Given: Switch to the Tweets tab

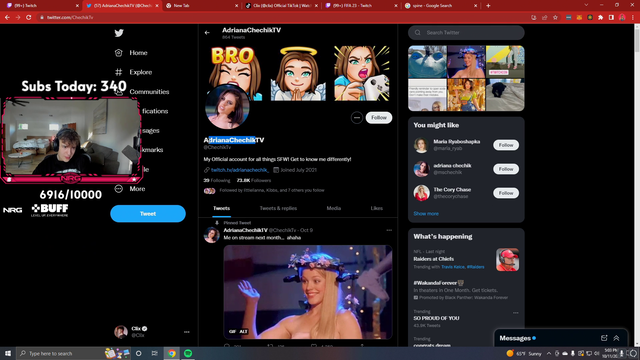Looking at the screenshot, I should [222, 208].
